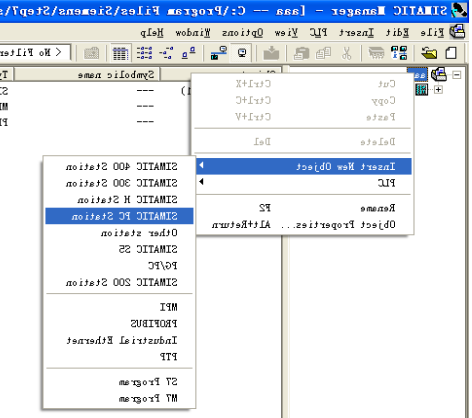Open the Options menu in menu bar

point(242,33)
